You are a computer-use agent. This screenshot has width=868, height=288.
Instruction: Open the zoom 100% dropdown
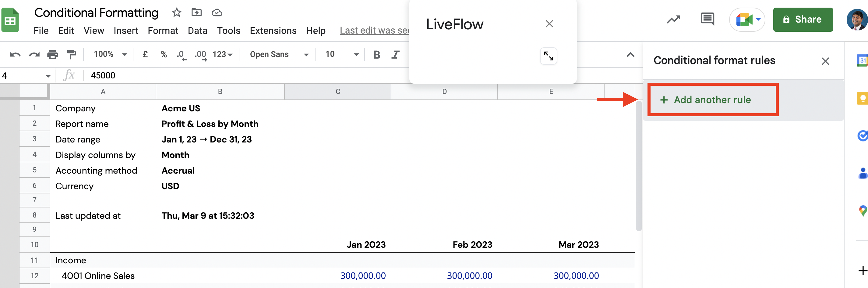coord(110,54)
